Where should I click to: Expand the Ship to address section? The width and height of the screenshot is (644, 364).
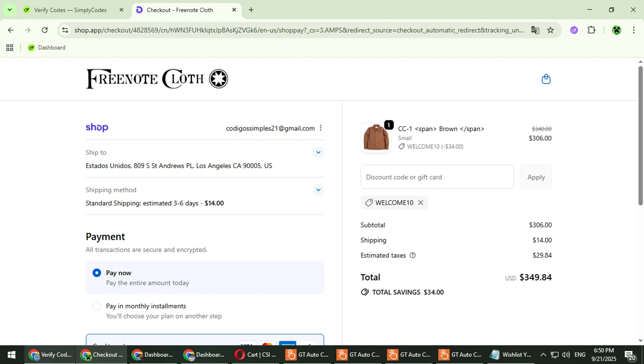(x=318, y=152)
